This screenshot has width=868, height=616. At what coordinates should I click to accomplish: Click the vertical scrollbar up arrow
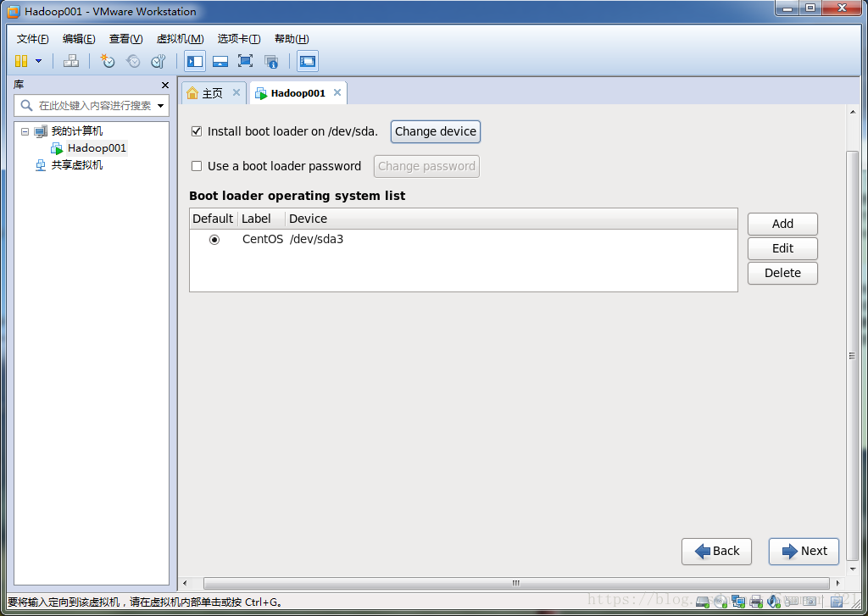(853, 112)
